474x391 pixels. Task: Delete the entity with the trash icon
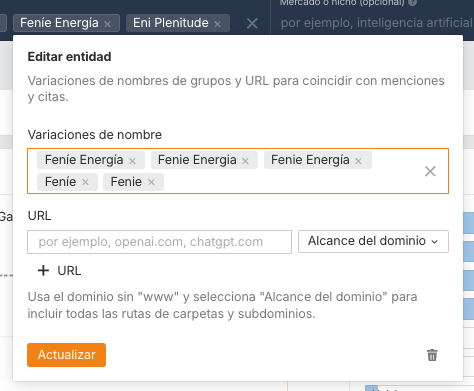pos(432,355)
